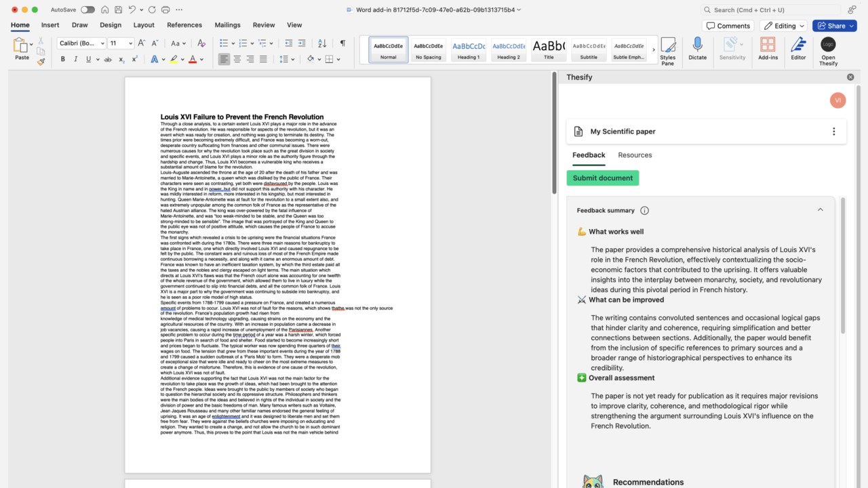
Task: Open the Editing mode dropdown
Action: [x=784, y=26]
